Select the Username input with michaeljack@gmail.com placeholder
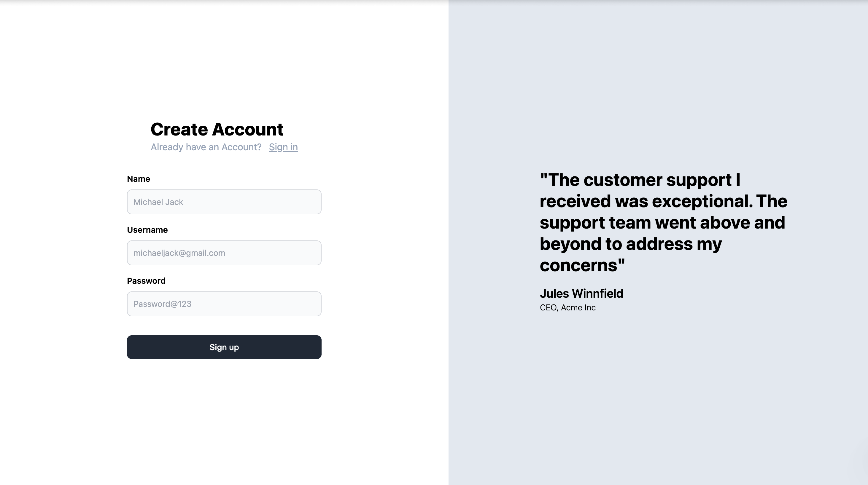This screenshot has height=485, width=868. coord(224,253)
